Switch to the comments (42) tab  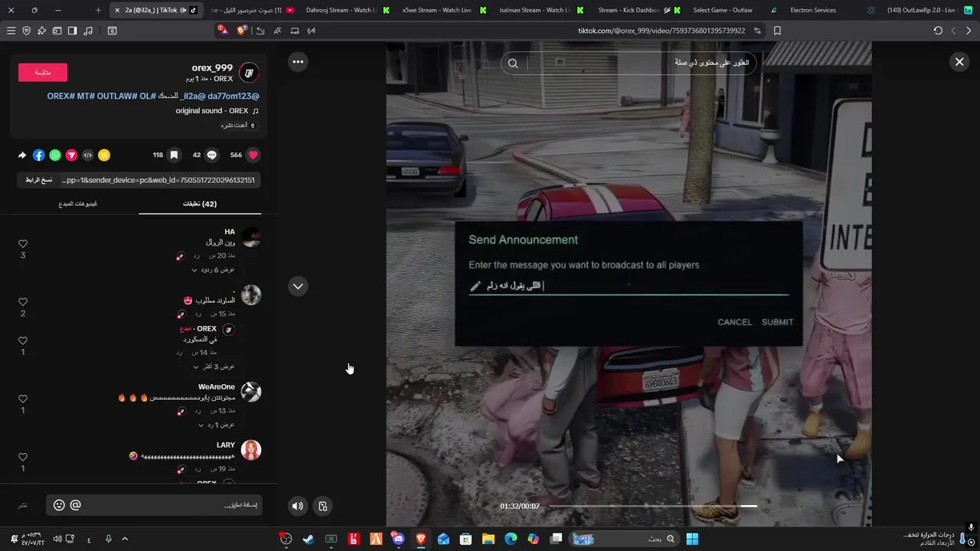[x=200, y=204]
